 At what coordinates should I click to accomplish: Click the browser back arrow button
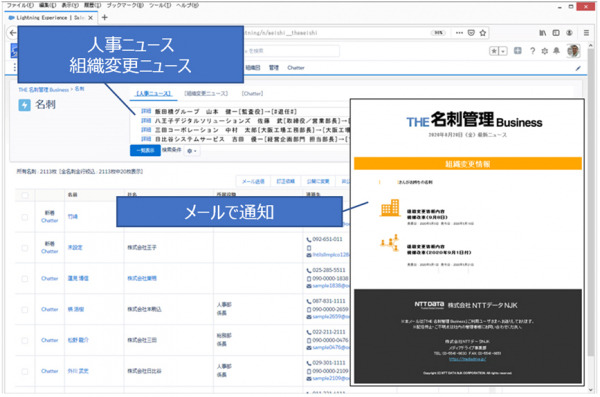tap(13, 33)
